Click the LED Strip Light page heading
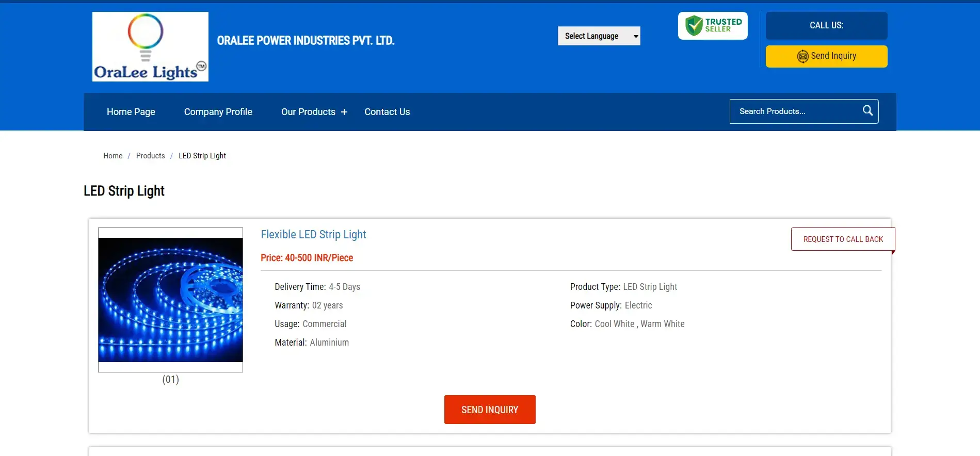This screenshot has height=456, width=980. click(124, 191)
